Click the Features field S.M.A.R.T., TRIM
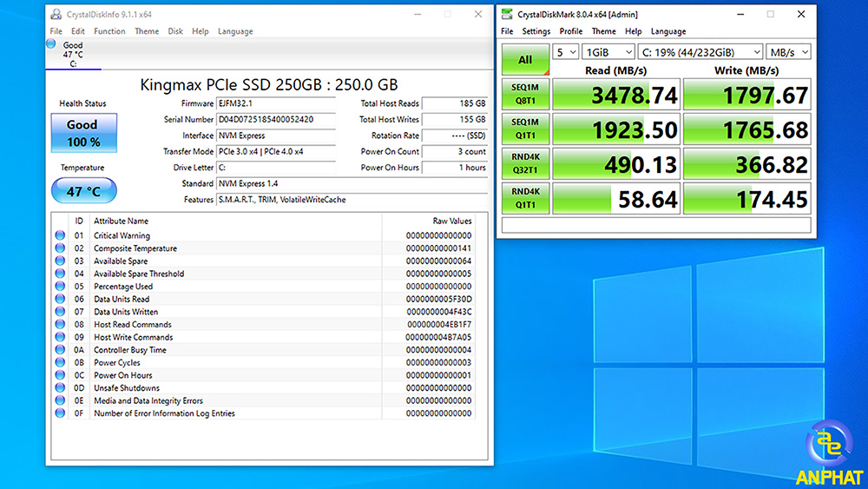 pos(352,200)
